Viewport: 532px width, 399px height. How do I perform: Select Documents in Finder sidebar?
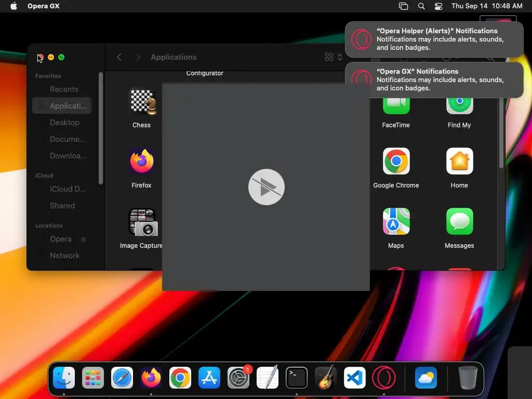click(x=62, y=139)
